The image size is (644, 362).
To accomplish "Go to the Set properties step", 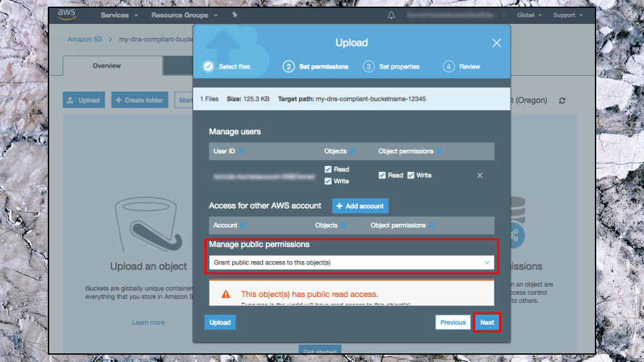I will (399, 66).
